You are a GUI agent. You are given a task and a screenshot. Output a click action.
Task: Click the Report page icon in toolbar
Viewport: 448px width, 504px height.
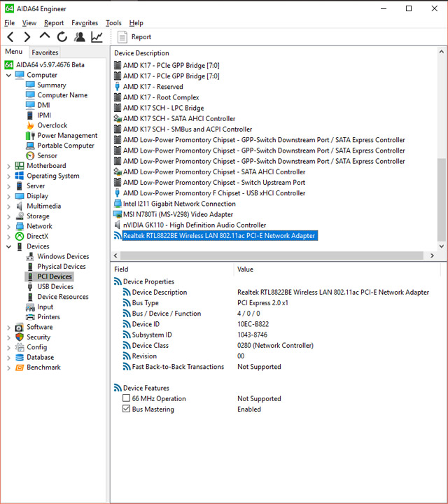click(x=122, y=37)
